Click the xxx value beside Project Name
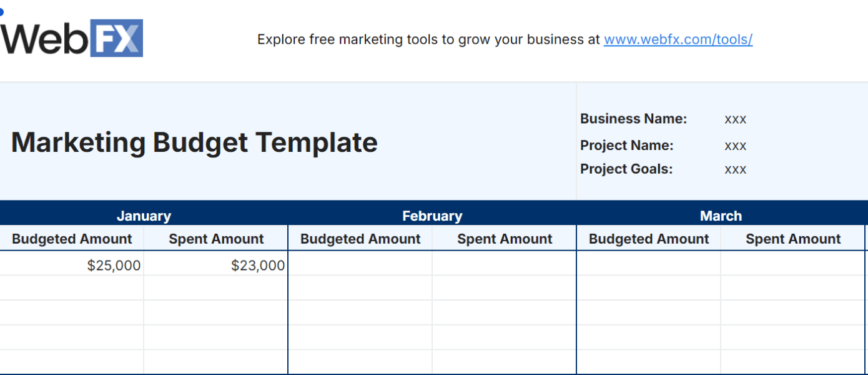This screenshot has width=868, height=375. pos(735,145)
